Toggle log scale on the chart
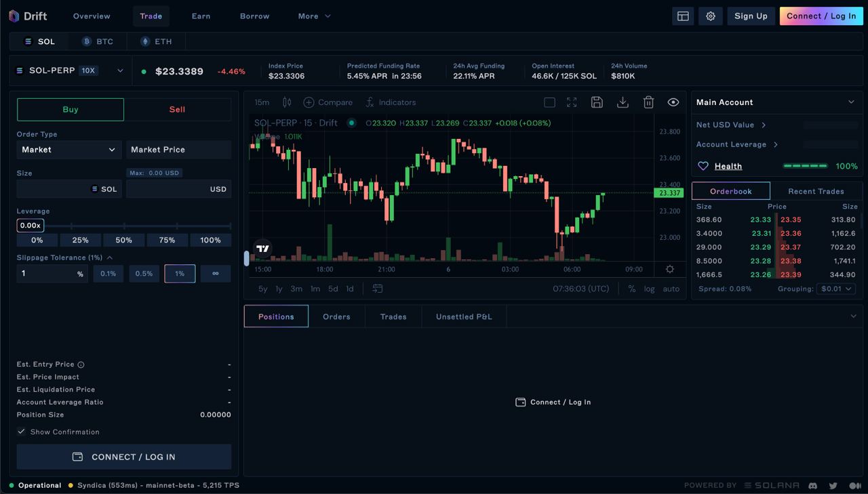 [x=649, y=289]
